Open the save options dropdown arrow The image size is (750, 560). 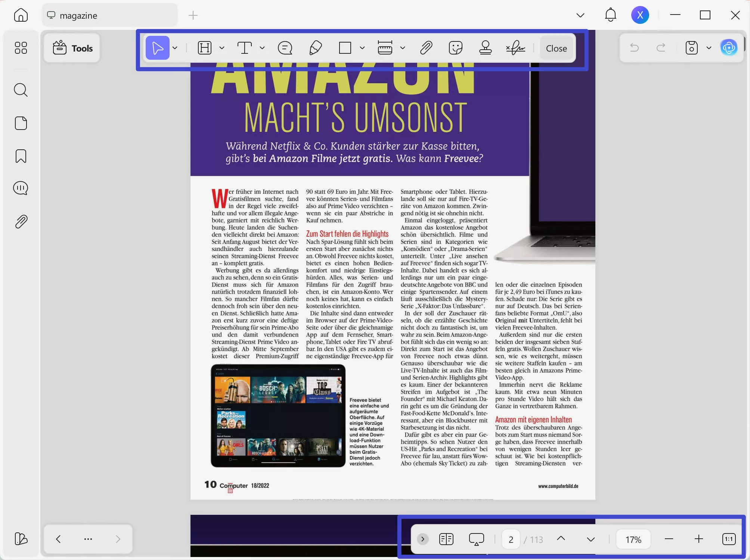click(709, 48)
